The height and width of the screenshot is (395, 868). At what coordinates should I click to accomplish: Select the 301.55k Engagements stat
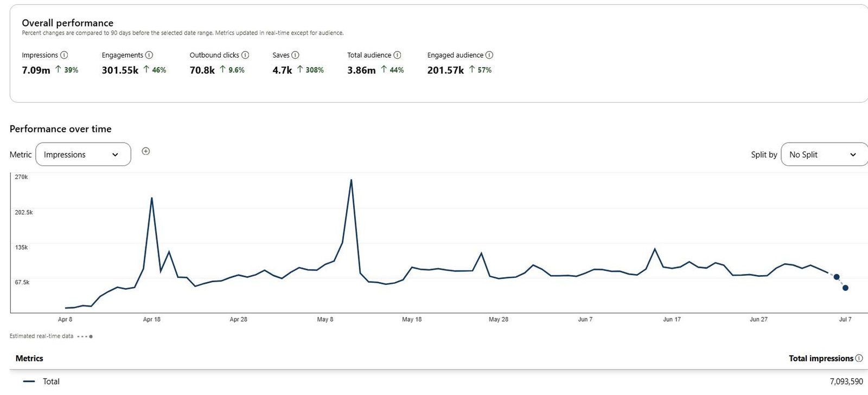pos(120,70)
